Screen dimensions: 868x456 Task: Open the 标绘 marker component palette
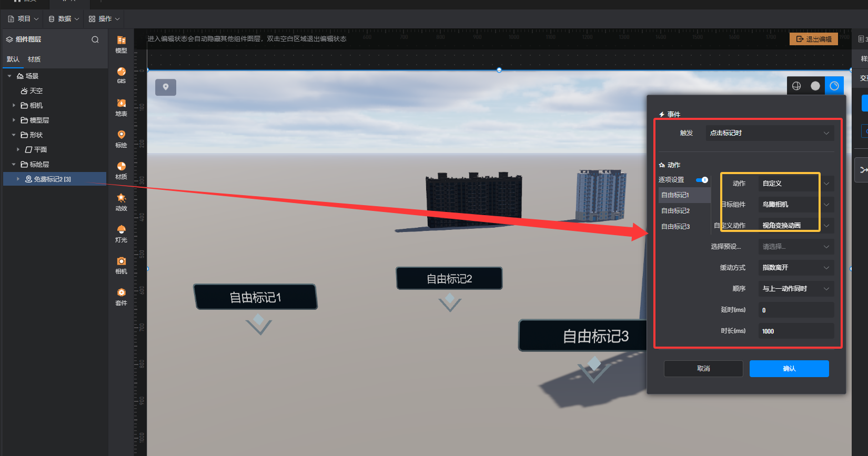click(121, 139)
